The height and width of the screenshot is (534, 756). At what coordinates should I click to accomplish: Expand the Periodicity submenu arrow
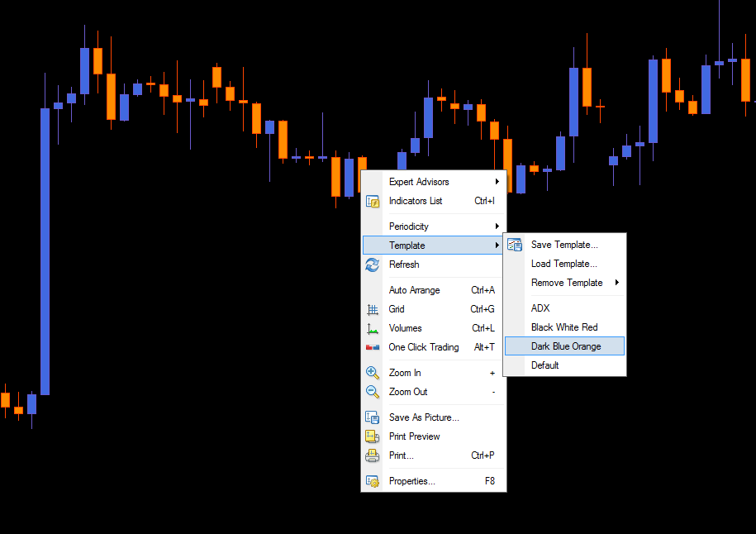point(497,226)
